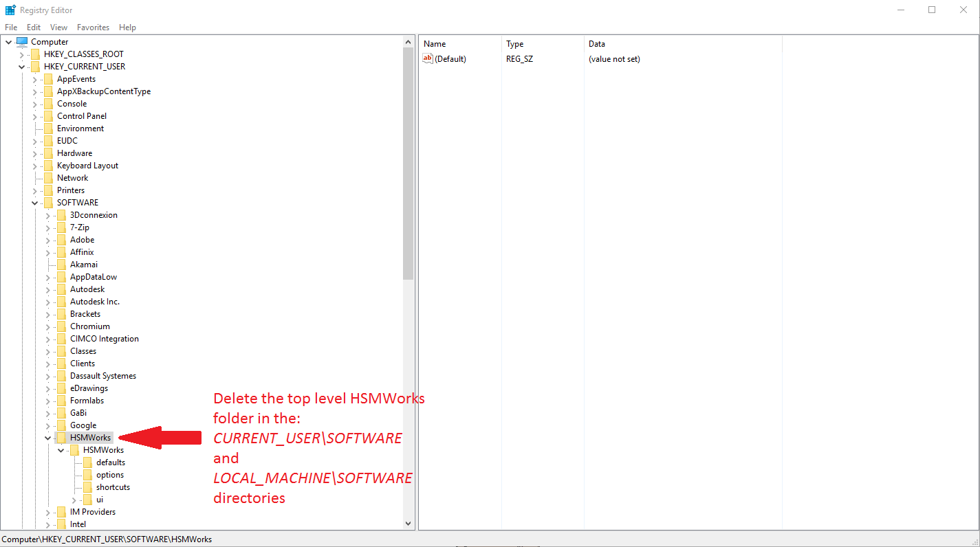
Task: Click the defaults subfolder under HSMWorks
Action: (113, 462)
